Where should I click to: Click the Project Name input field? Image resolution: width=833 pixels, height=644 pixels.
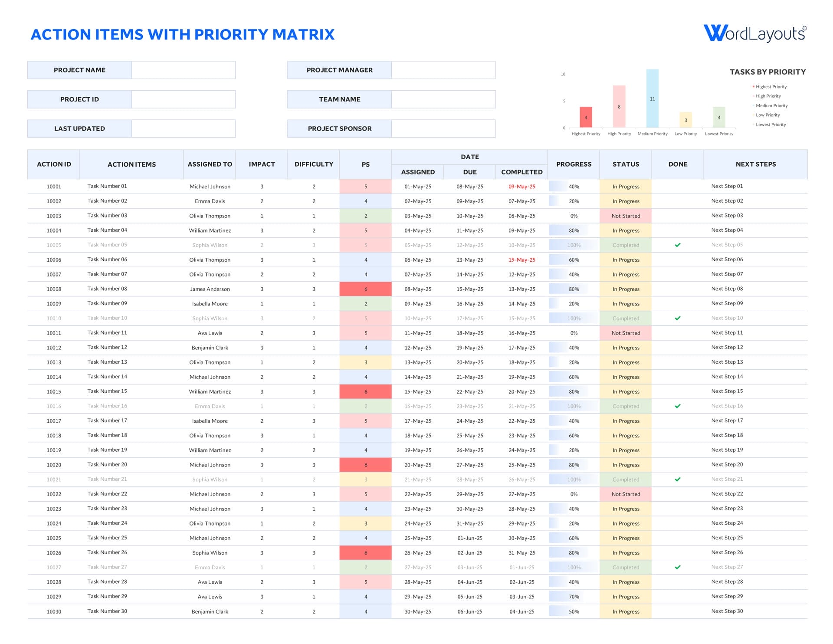183,70
